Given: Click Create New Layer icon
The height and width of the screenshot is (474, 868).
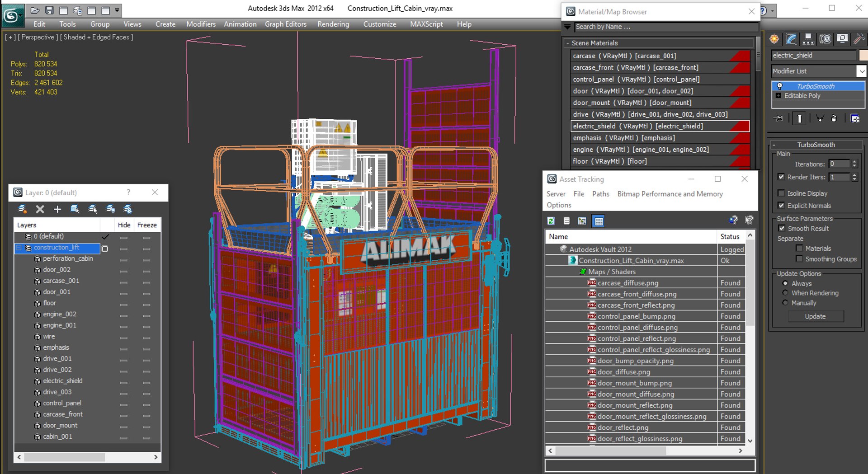Looking at the screenshot, I should pos(22,209).
